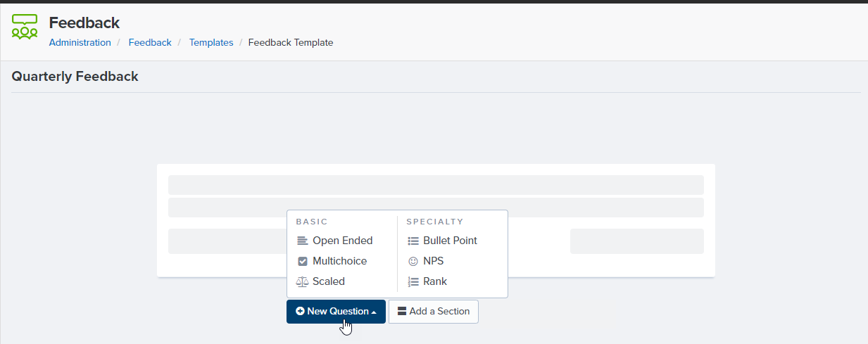Screen dimensions: 868x344
Task: Select Bullet Point under Specialty
Action: click(x=450, y=241)
